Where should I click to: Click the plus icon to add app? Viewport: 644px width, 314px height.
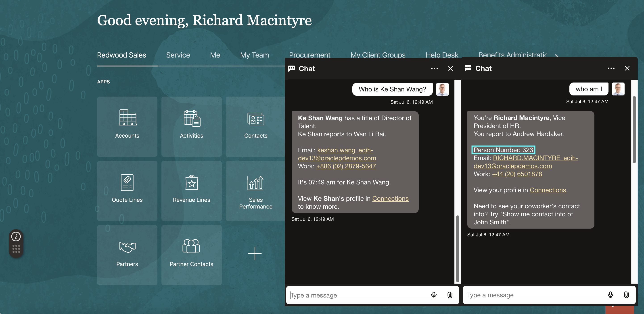(255, 253)
